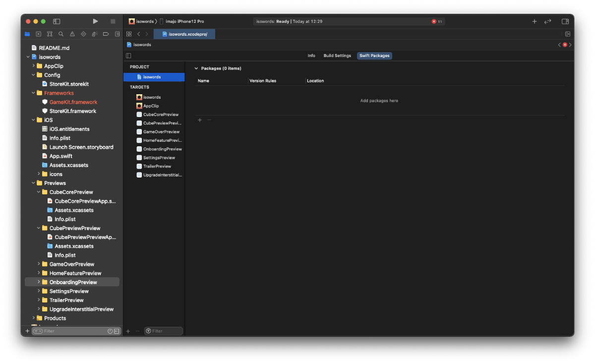Toggle the navigator sidebar button in toolbar
The width and height of the screenshot is (595, 364).
(57, 21)
